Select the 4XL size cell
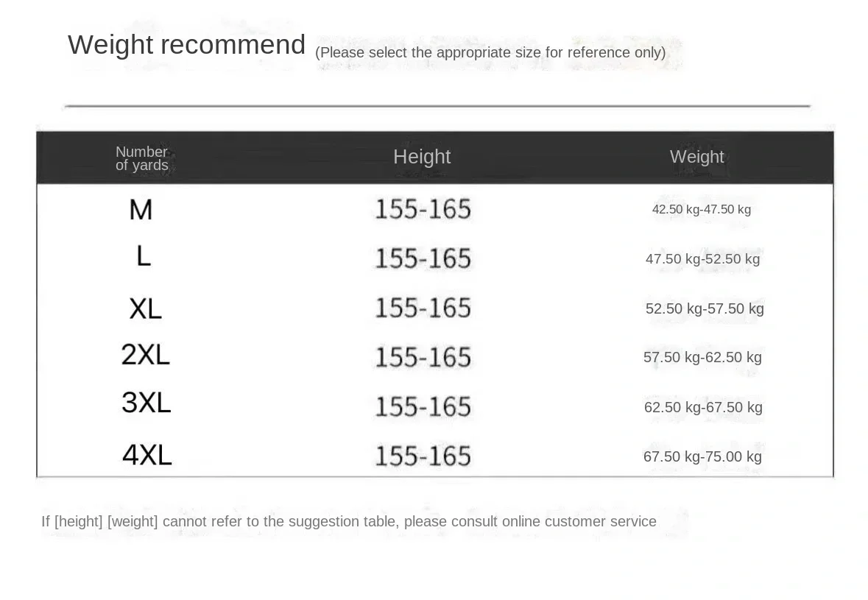Viewport: 868px width, 600px height. (x=147, y=455)
